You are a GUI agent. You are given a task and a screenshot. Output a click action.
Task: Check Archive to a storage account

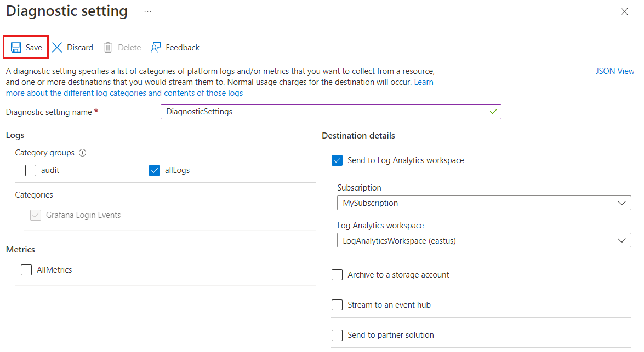(337, 274)
